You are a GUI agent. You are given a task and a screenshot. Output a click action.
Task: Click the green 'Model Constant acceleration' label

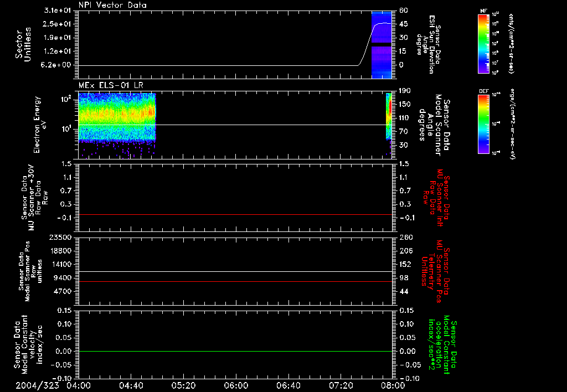[442, 344]
